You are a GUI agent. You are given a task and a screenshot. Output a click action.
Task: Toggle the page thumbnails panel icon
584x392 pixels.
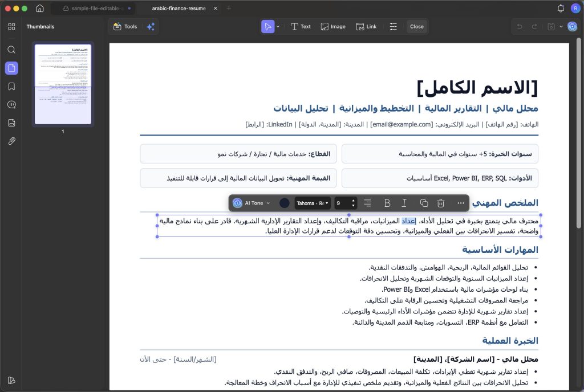click(11, 68)
